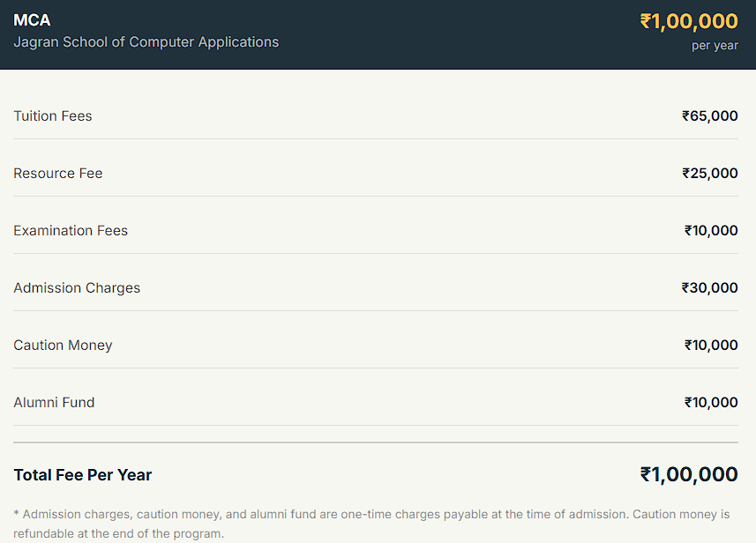The width and height of the screenshot is (756, 543).
Task: Click the Examination Fees ₹10,000 amount
Action: pos(711,231)
